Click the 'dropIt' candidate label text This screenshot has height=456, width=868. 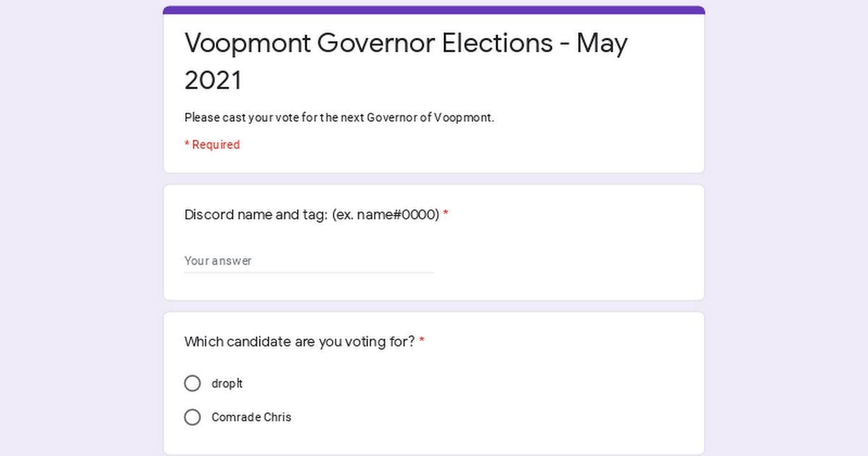point(227,384)
